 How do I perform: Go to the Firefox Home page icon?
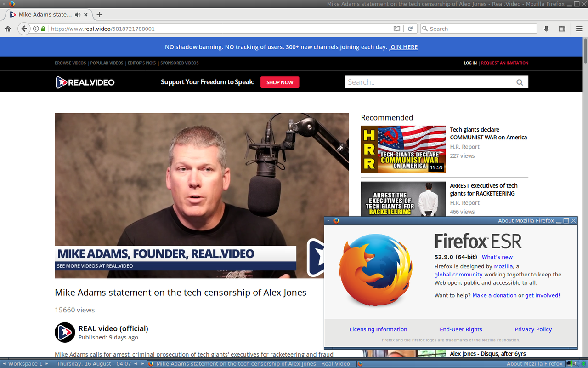7,29
